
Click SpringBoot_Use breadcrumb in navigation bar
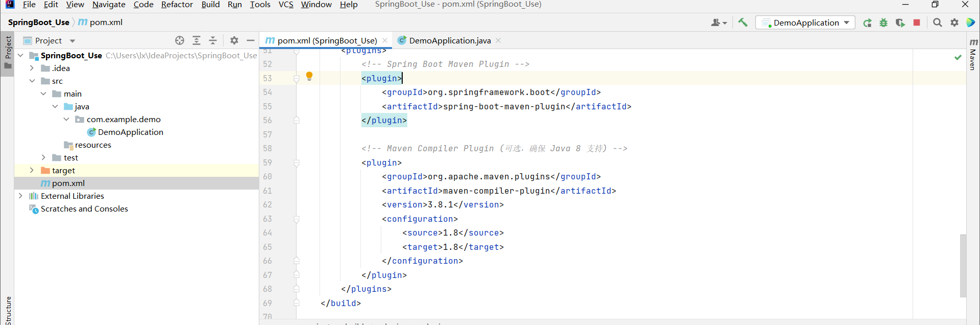[39, 22]
